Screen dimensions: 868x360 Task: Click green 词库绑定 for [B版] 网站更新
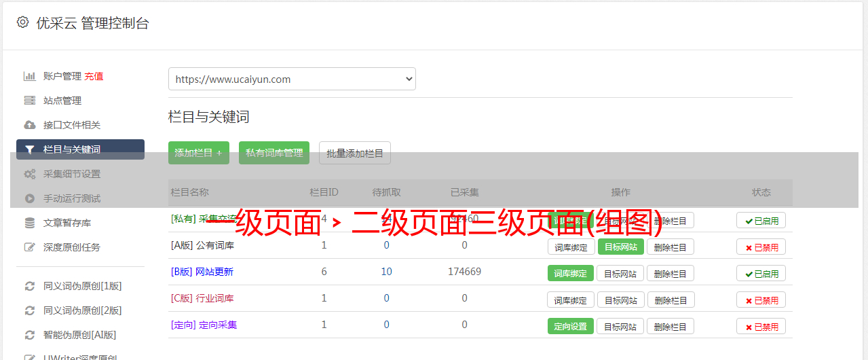coord(571,273)
